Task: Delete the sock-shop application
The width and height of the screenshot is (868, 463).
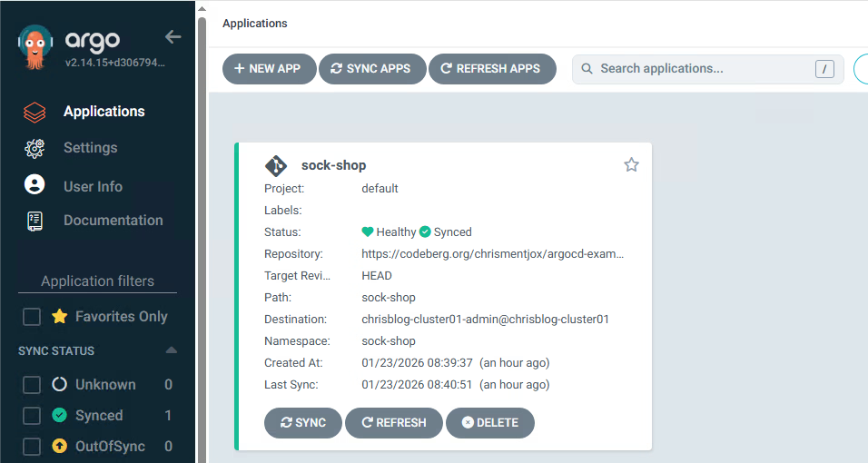Action: [x=489, y=423]
